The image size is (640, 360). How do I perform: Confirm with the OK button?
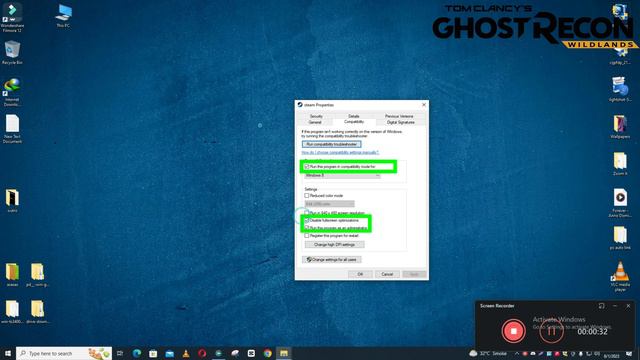point(360,274)
